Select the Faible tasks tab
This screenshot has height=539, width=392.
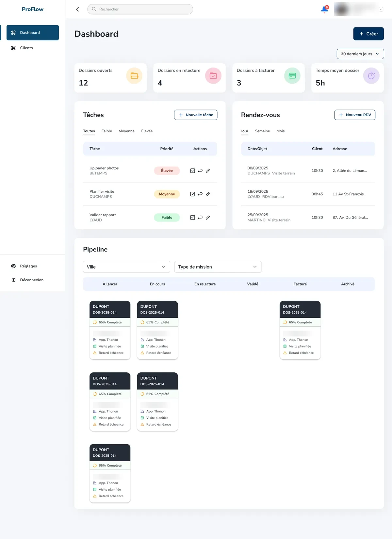click(x=106, y=131)
